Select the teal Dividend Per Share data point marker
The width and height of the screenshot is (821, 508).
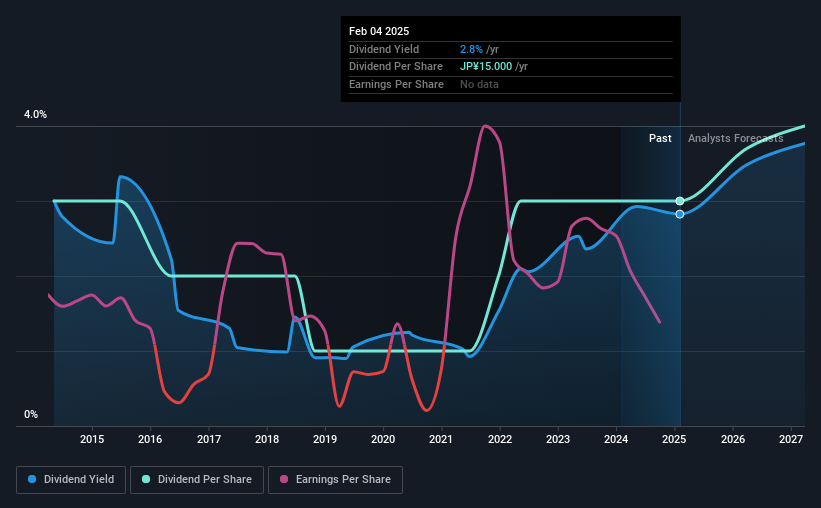[x=680, y=201]
